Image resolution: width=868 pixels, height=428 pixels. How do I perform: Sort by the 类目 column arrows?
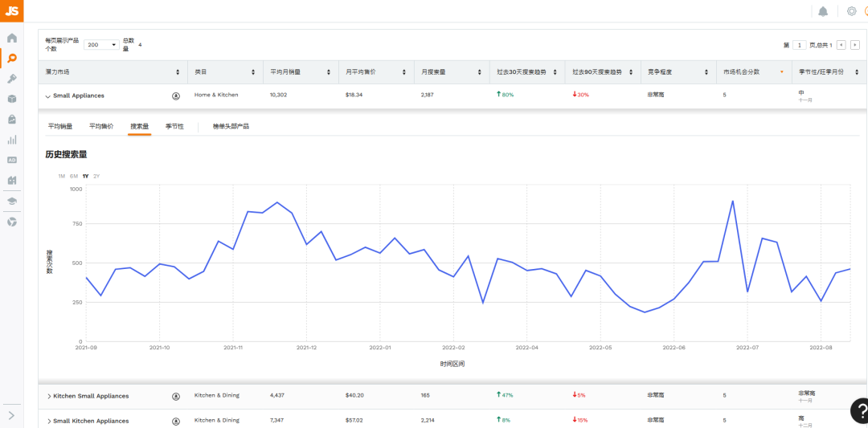[x=253, y=72]
